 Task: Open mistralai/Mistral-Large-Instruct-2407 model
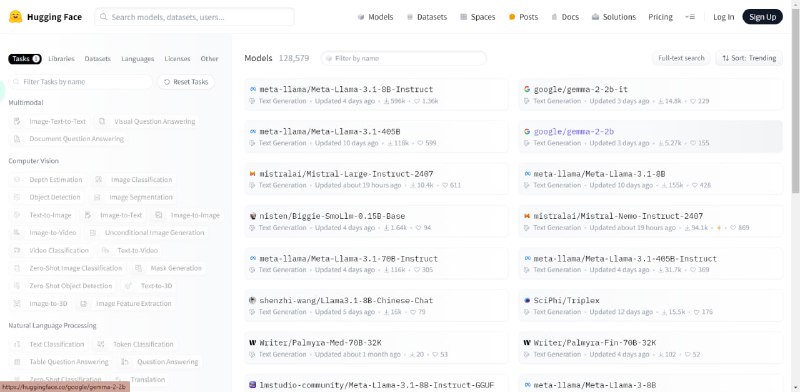point(377,179)
